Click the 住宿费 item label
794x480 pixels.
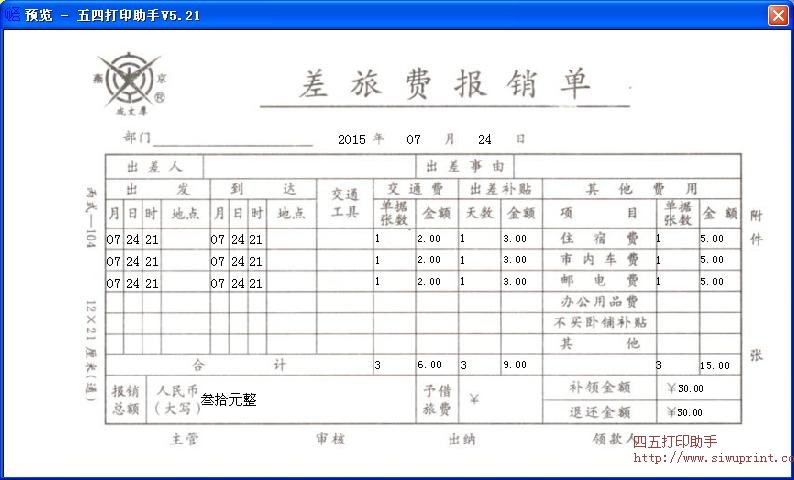599,238
